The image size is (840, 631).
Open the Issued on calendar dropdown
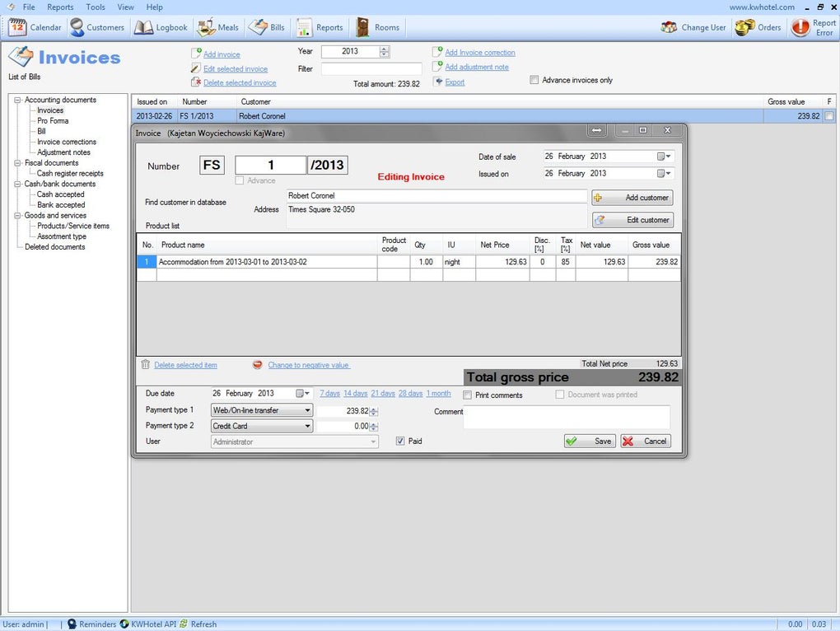(x=665, y=174)
